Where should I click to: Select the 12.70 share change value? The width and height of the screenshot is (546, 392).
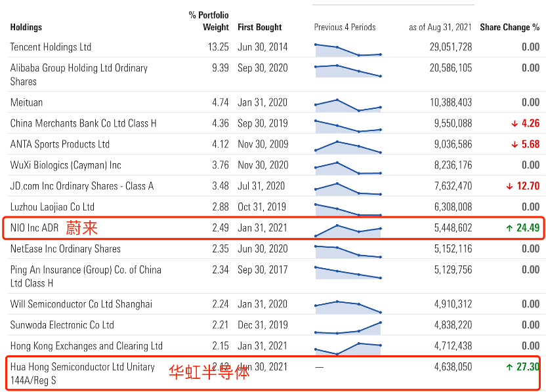[x=528, y=186]
